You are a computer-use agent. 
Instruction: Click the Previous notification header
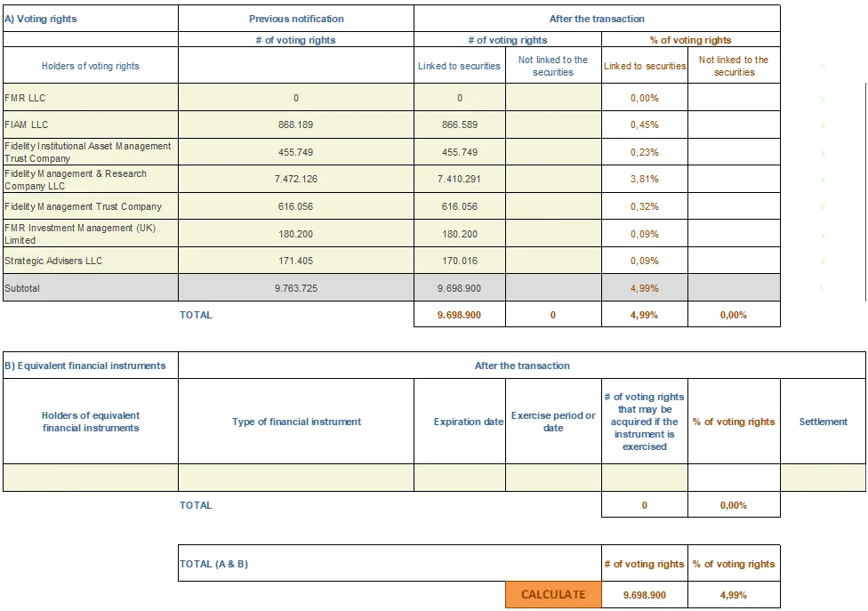(x=296, y=19)
